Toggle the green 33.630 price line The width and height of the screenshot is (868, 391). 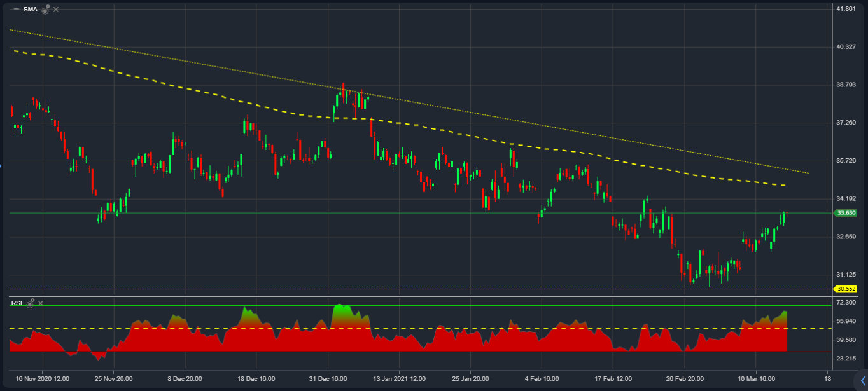tap(382, 212)
